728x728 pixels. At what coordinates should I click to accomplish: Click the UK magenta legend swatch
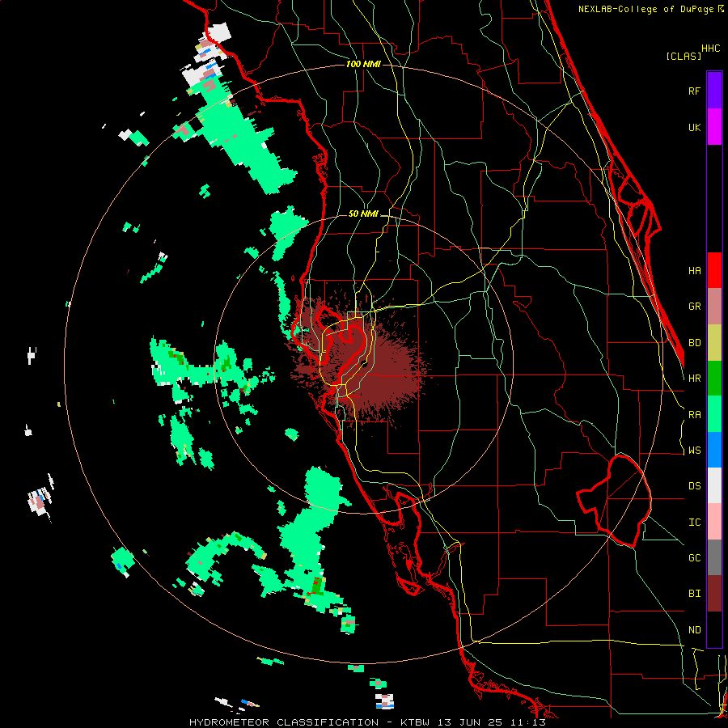click(x=714, y=127)
